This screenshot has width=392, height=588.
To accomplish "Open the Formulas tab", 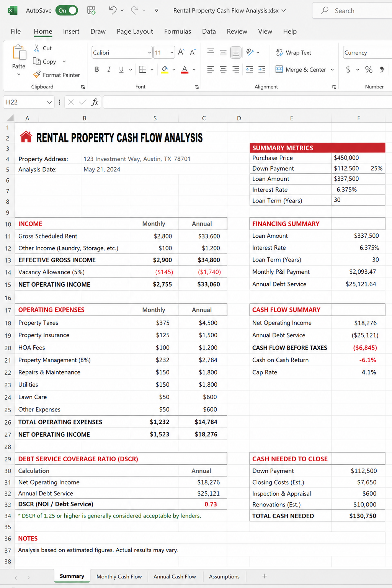I will click(x=178, y=31).
